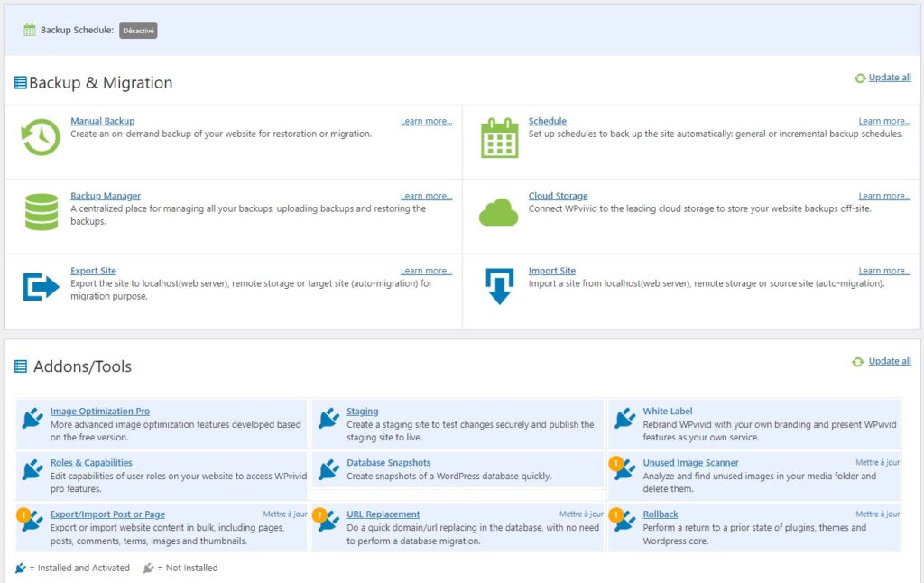Click the Image Optimization Pro plug icon

32,418
